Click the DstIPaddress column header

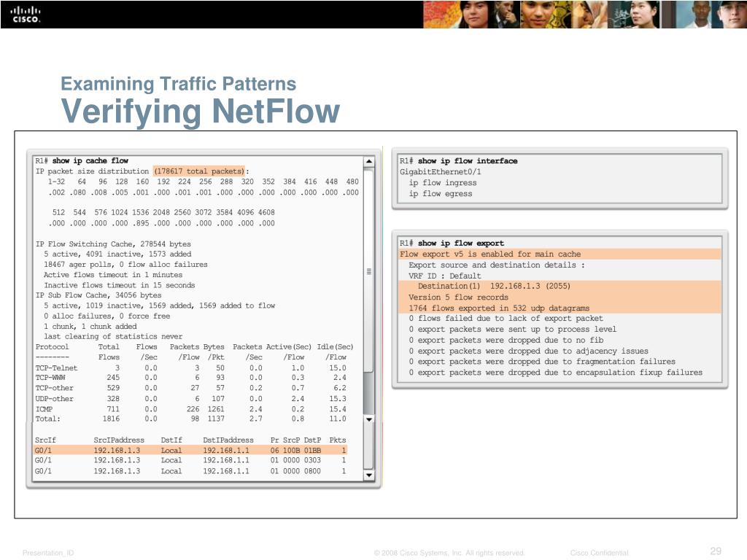click(228, 440)
